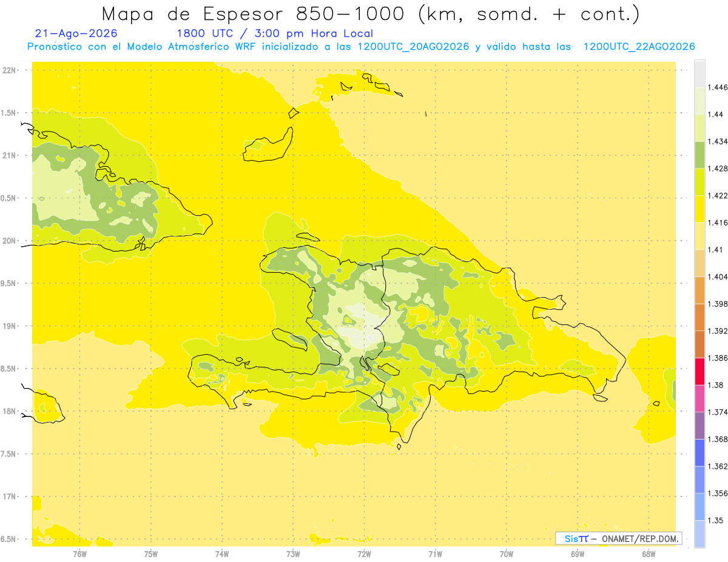Click the green legend swatch between 1.428 and 1.434
Viewport: 728px width, 562px height.
click(699, 155)
